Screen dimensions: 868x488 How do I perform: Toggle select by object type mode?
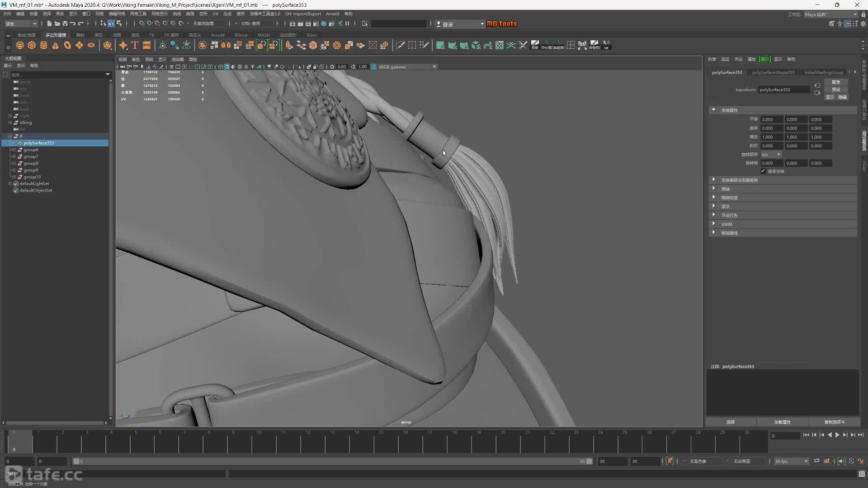111,23
